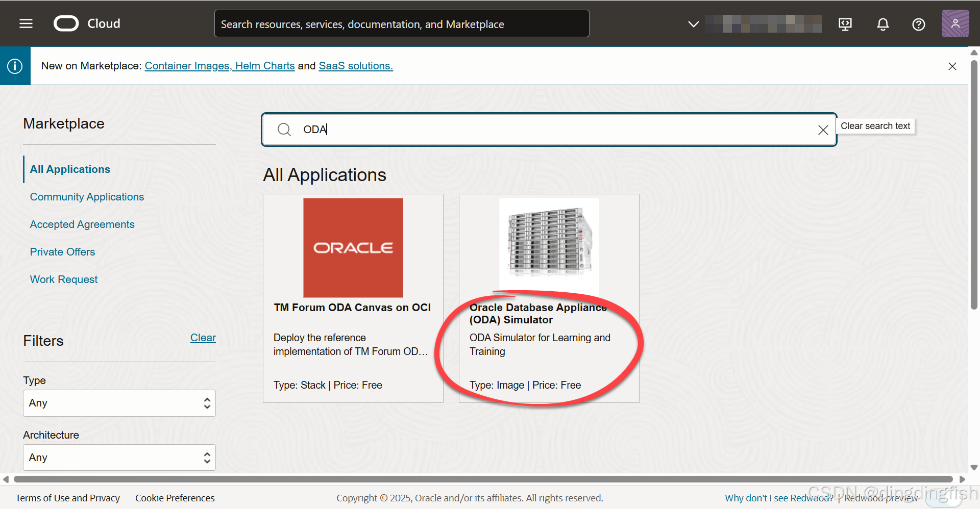Click the scroll left arrow of the horizontal scrollbar

[6, 479]
